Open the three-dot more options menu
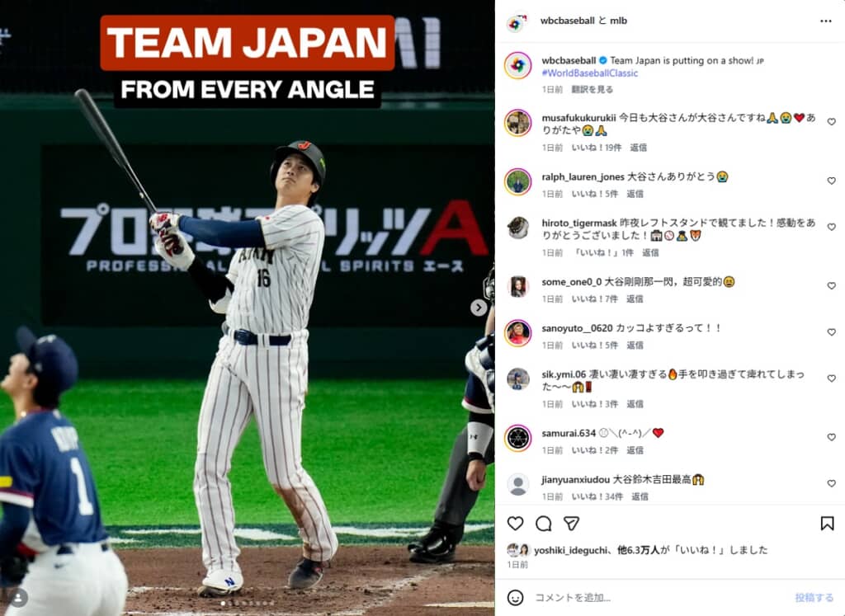 pos(825,21)
